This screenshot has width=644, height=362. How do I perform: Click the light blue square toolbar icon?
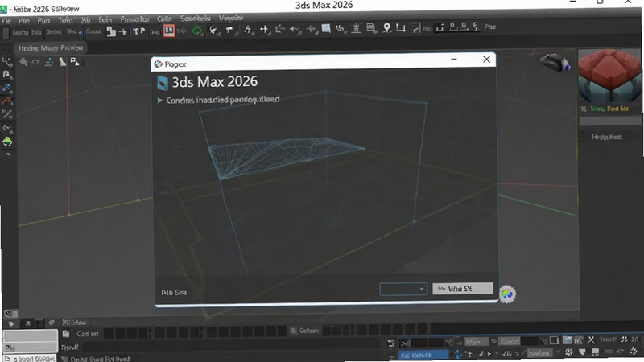(326, 28)
